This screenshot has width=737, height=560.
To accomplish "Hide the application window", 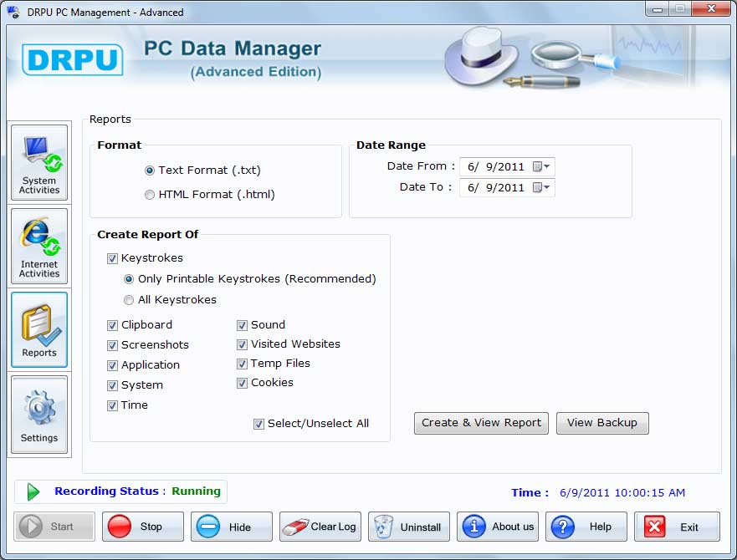I will pyautogui.click(x=231, y=527).
